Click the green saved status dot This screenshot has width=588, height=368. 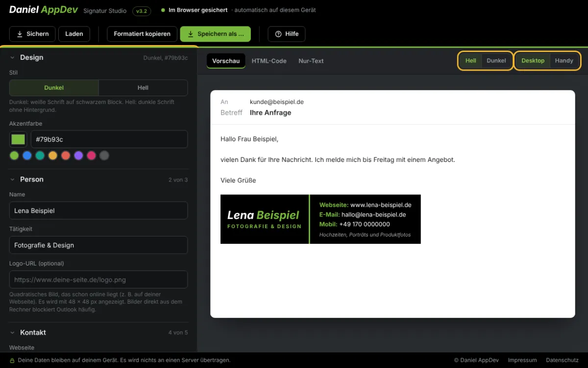coord(163,10)
